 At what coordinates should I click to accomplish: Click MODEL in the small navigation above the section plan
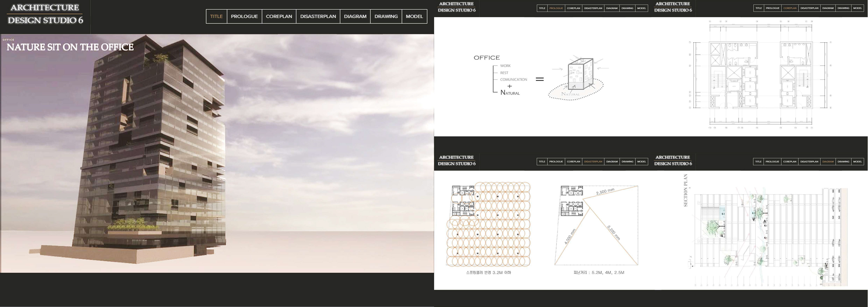857,161
